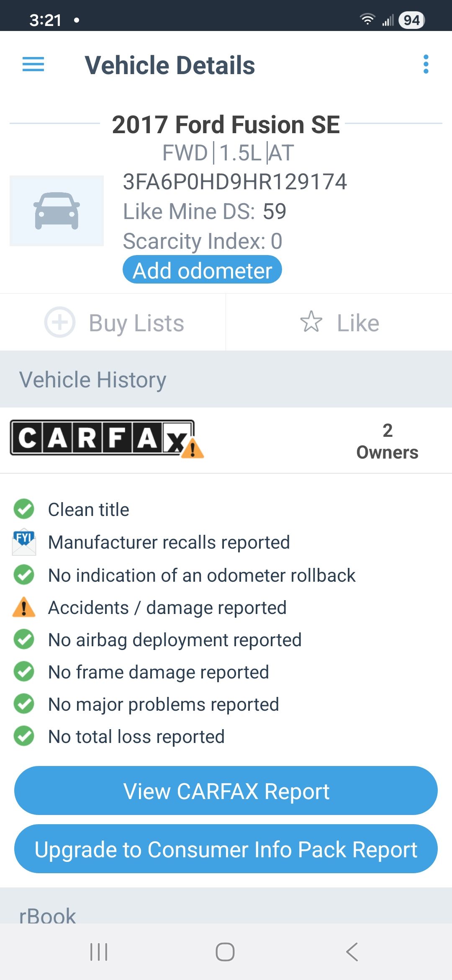Open the three-dot overflow menu
Image resolution: width=452 pixels, height=980 pixels.
coord(426,64)
